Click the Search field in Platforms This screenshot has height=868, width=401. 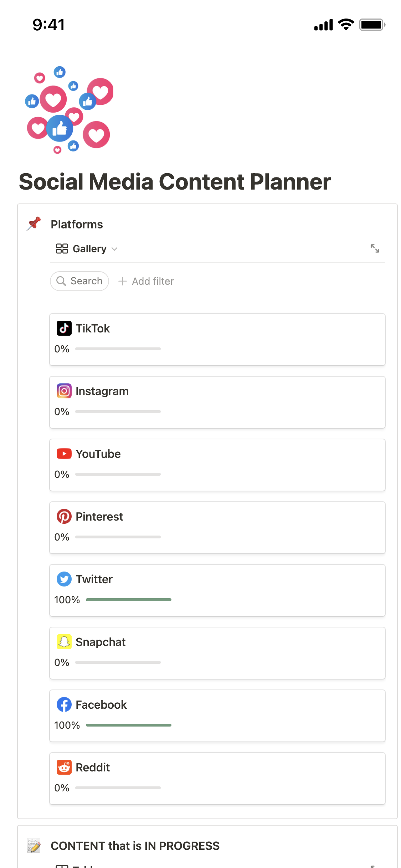79,281
